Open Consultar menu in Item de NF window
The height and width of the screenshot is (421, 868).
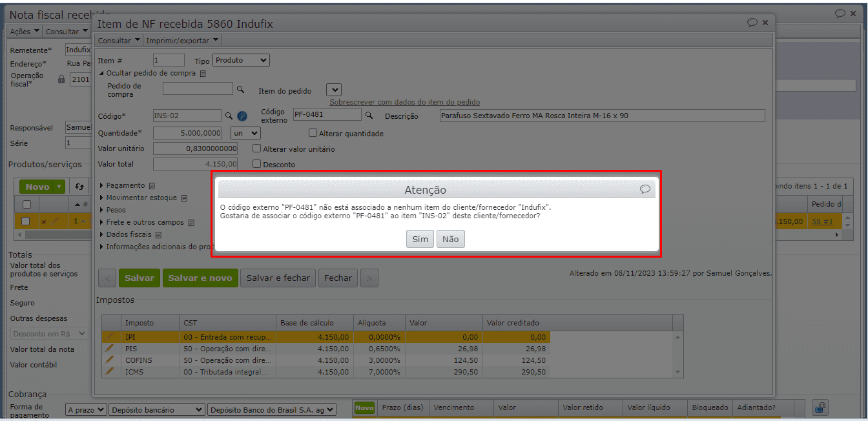point(119,41)
